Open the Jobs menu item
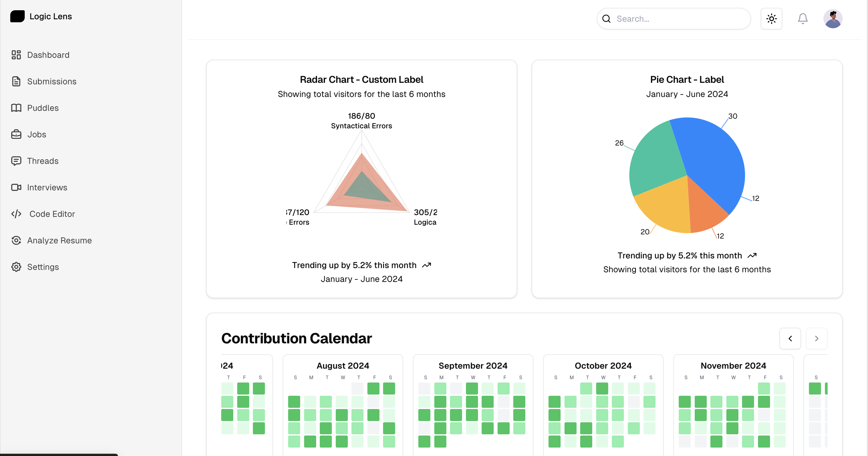Image resolution: width=868 pixels, height=456 pixels. click(x=36, y=134)
